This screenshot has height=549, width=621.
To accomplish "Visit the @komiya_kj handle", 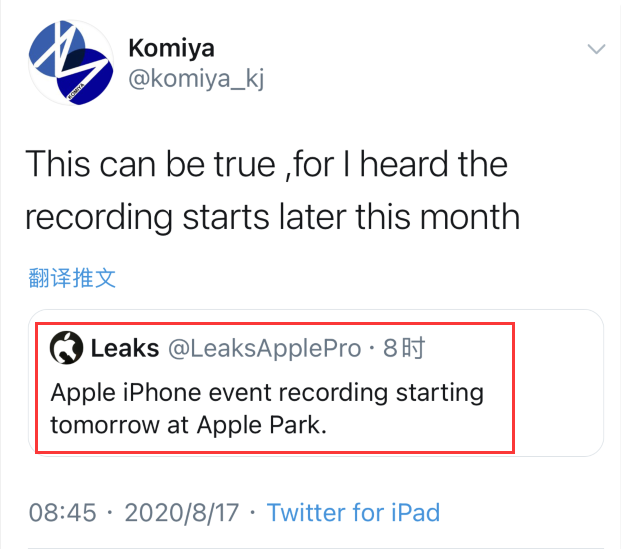I will (x=196, y=79).
